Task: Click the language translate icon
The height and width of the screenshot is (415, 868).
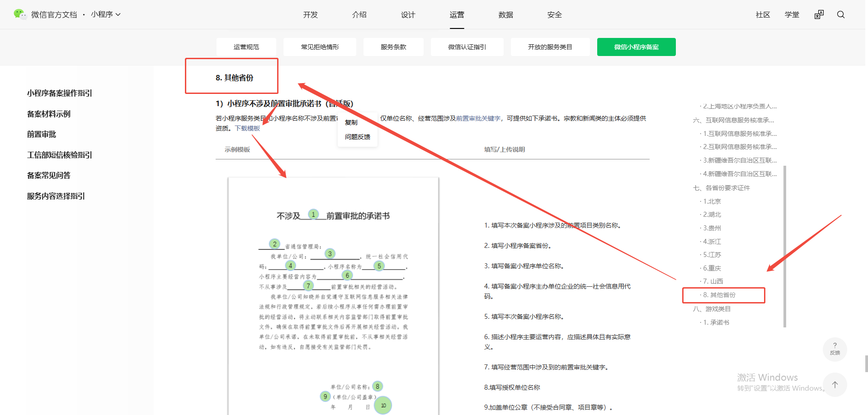Action: pos(819,14)
